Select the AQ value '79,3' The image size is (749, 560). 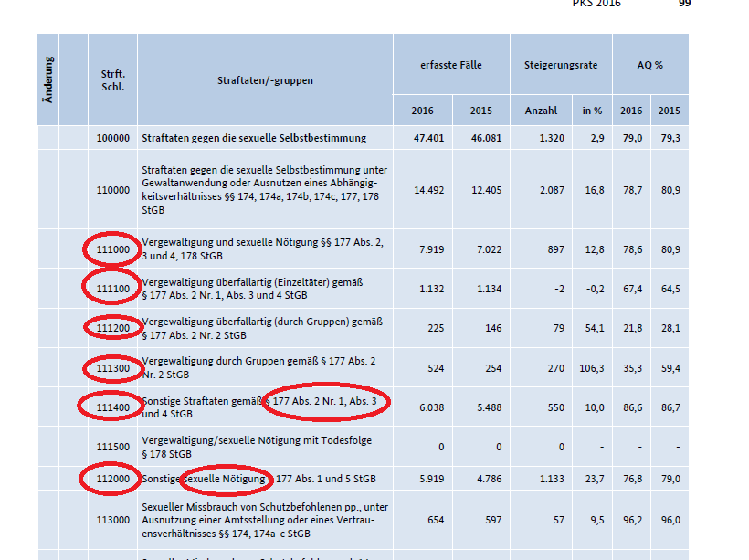coord(670,138)
